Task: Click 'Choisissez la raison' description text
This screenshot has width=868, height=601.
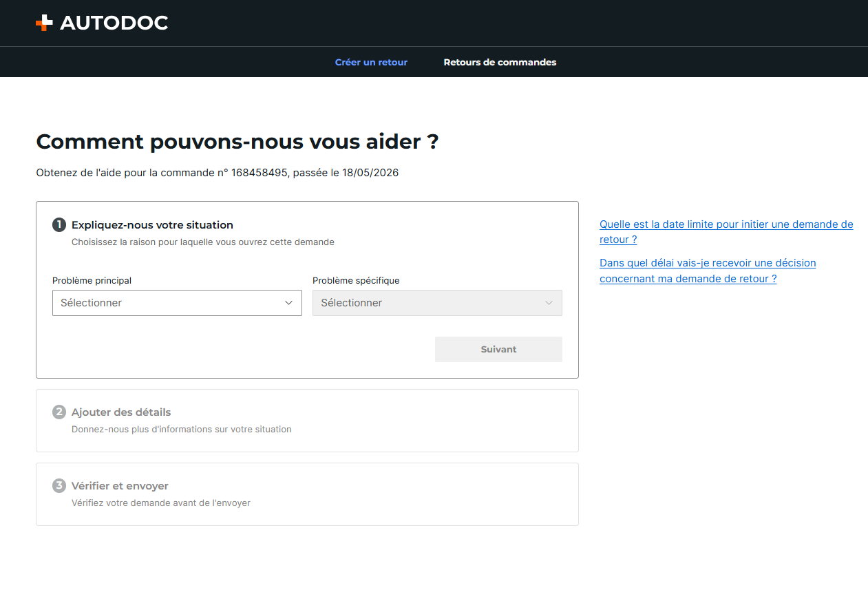Action: (203, 242)
